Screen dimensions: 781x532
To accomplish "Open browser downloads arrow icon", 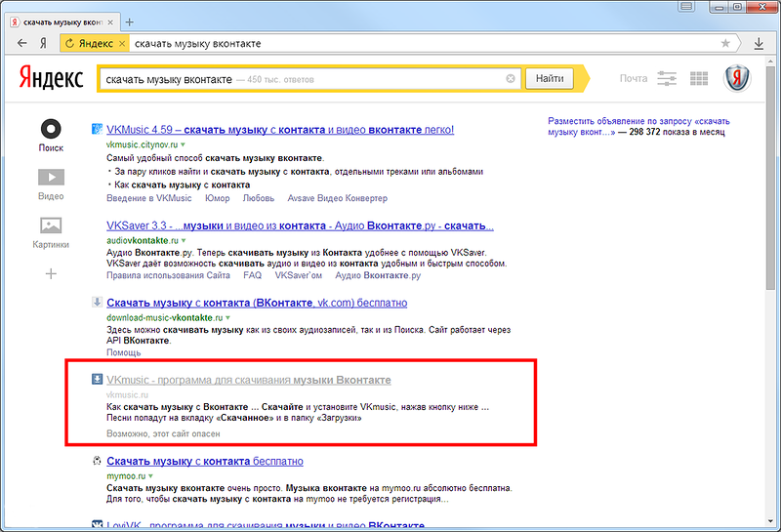I will click(759, 44).
